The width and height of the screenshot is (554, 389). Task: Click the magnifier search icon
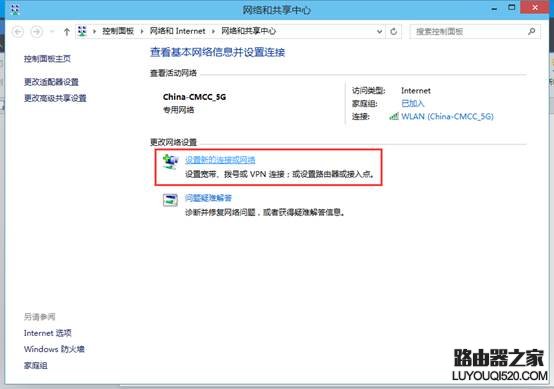coord(531,31)
